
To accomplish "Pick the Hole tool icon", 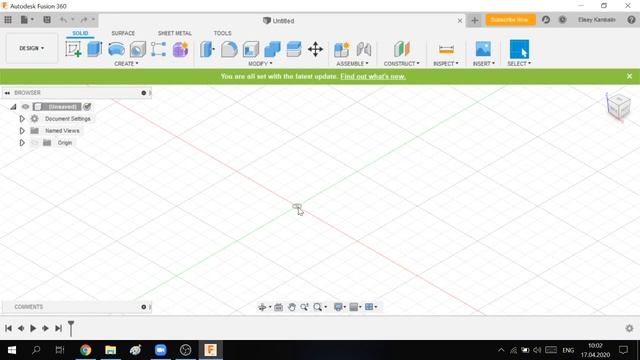I will tap(138, 49).
